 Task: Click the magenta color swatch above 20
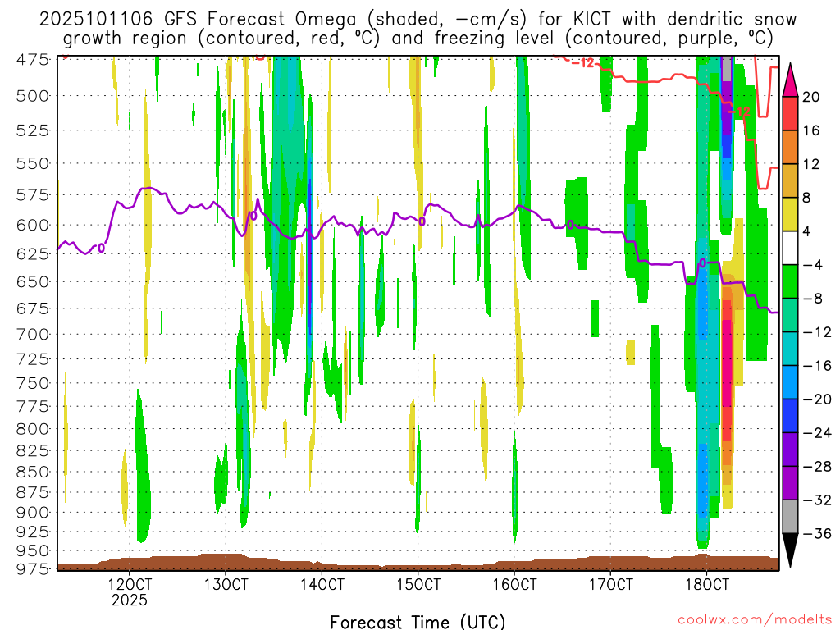coord(790,80)
